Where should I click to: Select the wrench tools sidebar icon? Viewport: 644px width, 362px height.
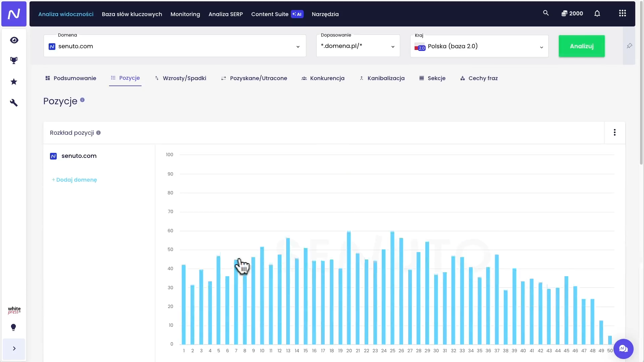[x=14, y=103]
